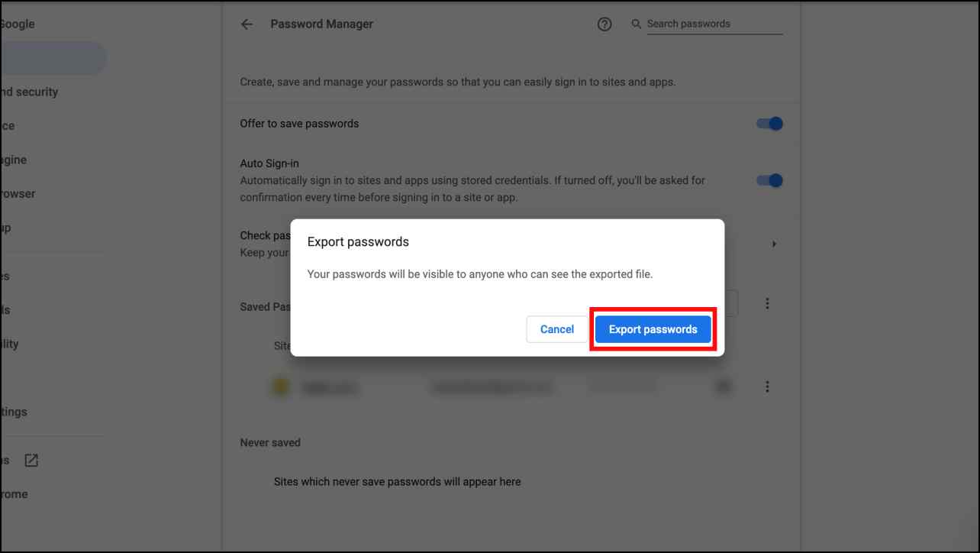Toggle Offer to save passwords switch

tap(769, 124)
